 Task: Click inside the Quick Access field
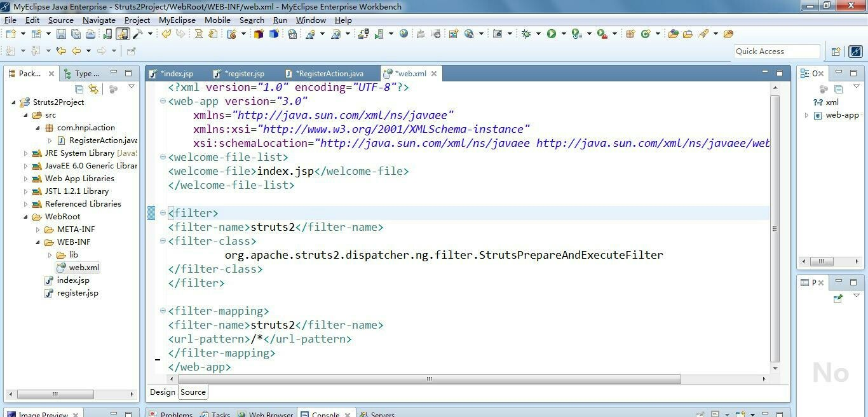[x=776, y=51]
